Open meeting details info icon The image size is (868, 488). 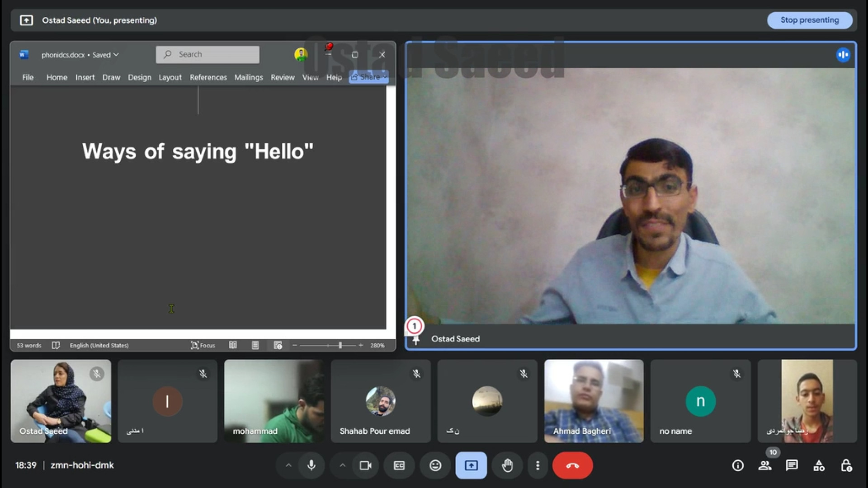738,465
